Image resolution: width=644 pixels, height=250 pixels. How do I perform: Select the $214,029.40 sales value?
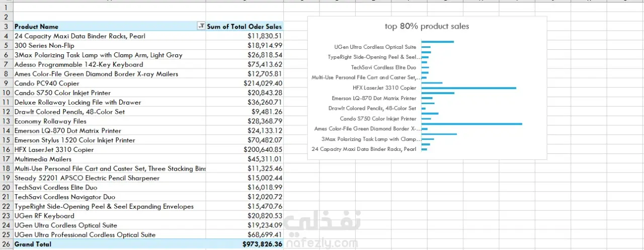pyautogui.click(x=245, y=83)
